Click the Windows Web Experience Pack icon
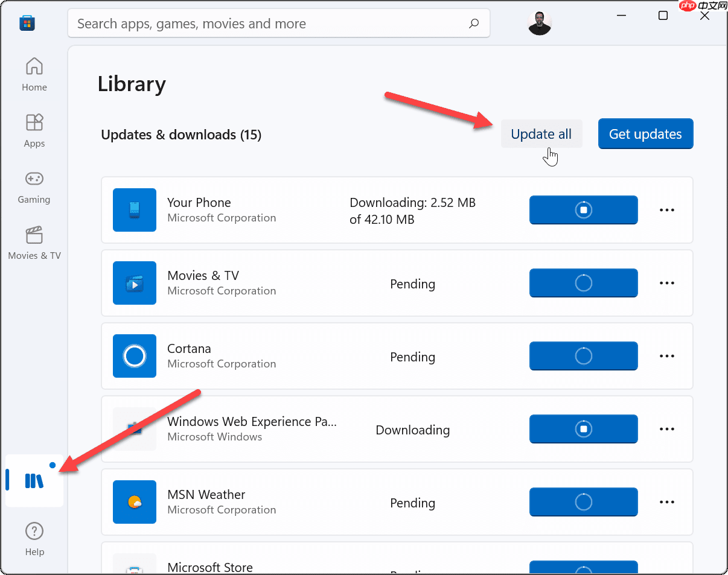 135,429
